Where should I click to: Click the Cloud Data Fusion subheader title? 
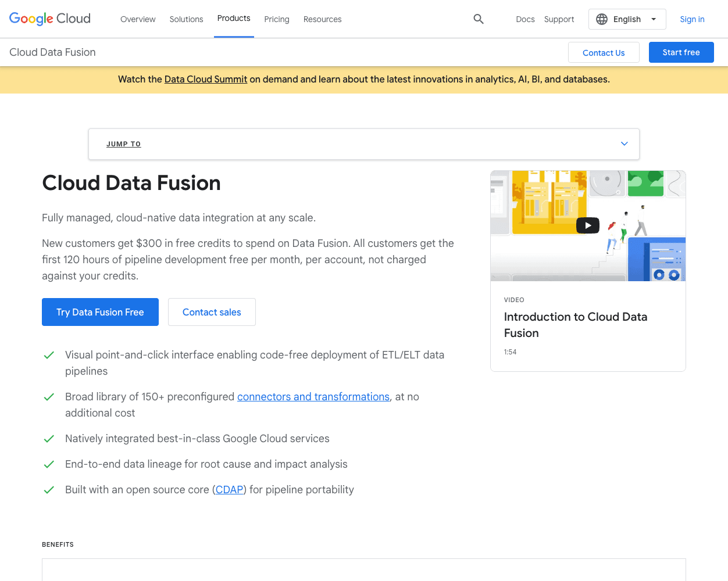point(52,52)
